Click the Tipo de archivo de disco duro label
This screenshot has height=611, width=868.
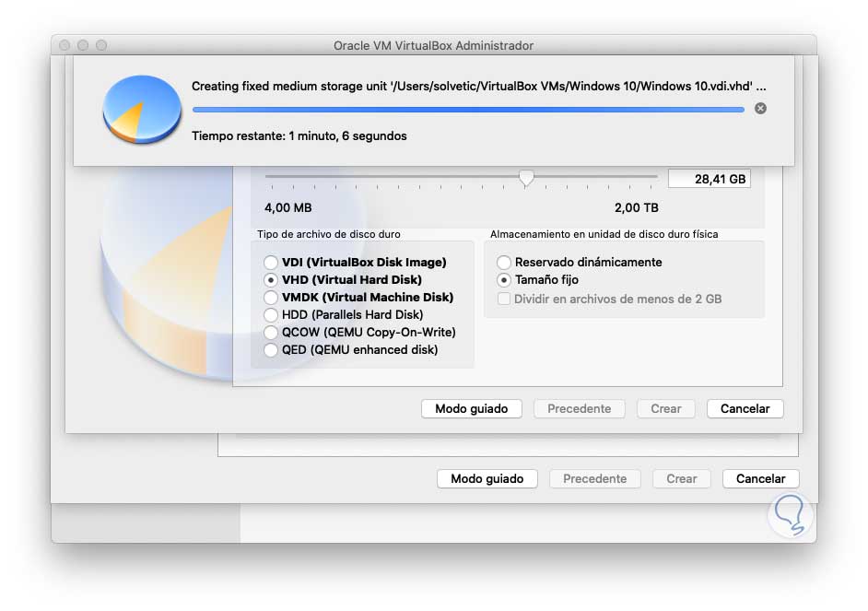(x=329, y=234)
